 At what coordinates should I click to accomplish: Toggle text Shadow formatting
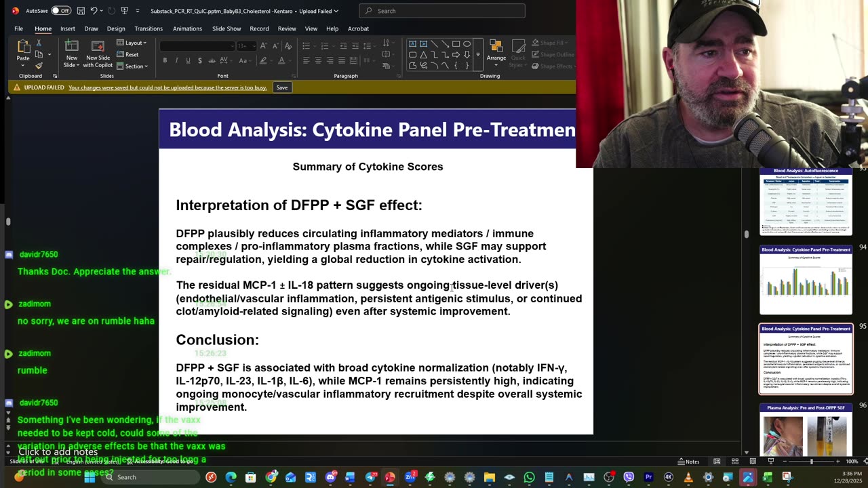(199, 60)
